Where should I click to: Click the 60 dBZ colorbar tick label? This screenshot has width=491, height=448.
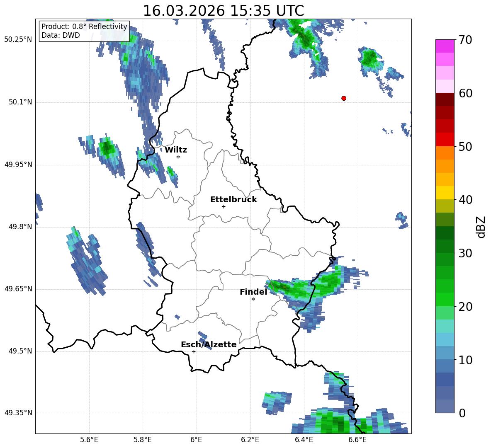coord(465,93)
